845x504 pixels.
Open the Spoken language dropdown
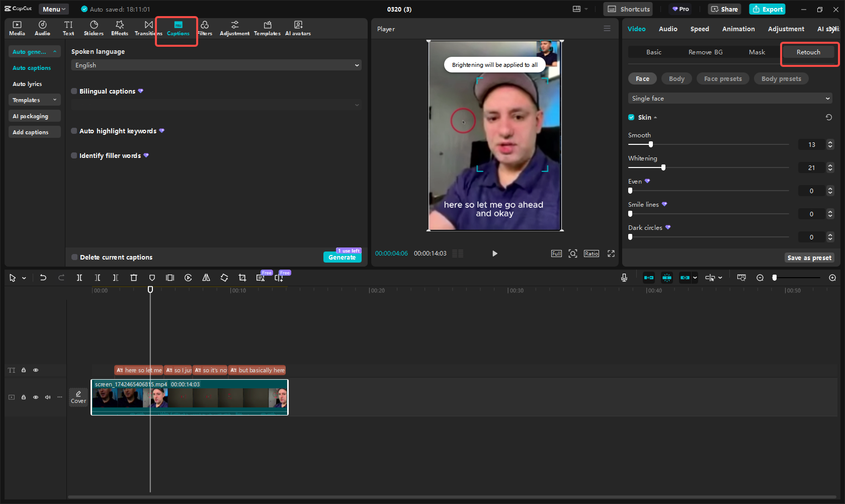pos(216,65)
